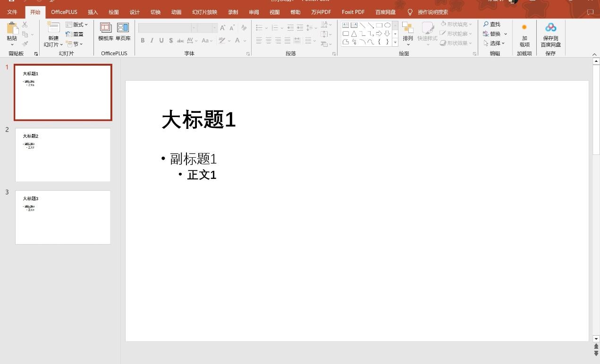Open the Animations (动画) tab

(x=176, y=12)
